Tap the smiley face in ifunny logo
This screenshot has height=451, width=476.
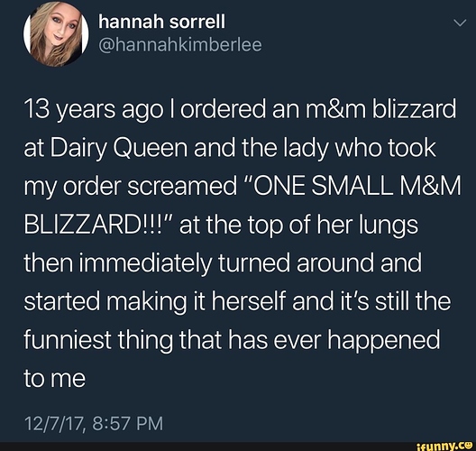tap(469, 446)
